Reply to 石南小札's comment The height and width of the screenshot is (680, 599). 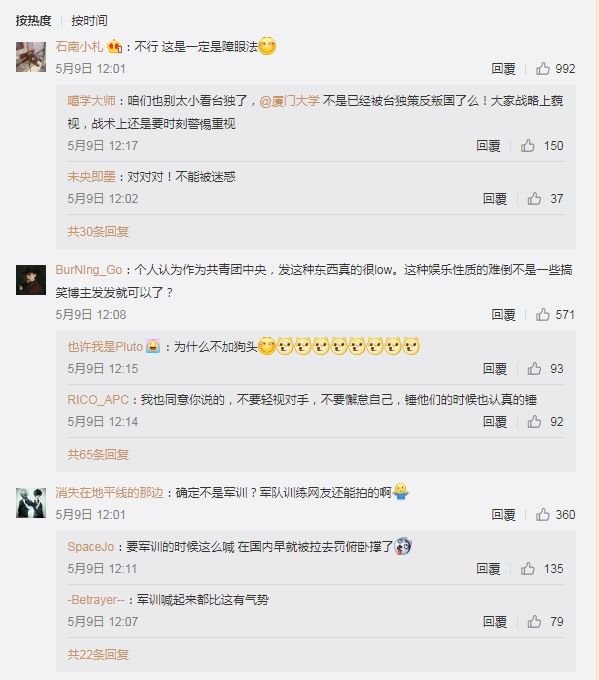(503, 69)
